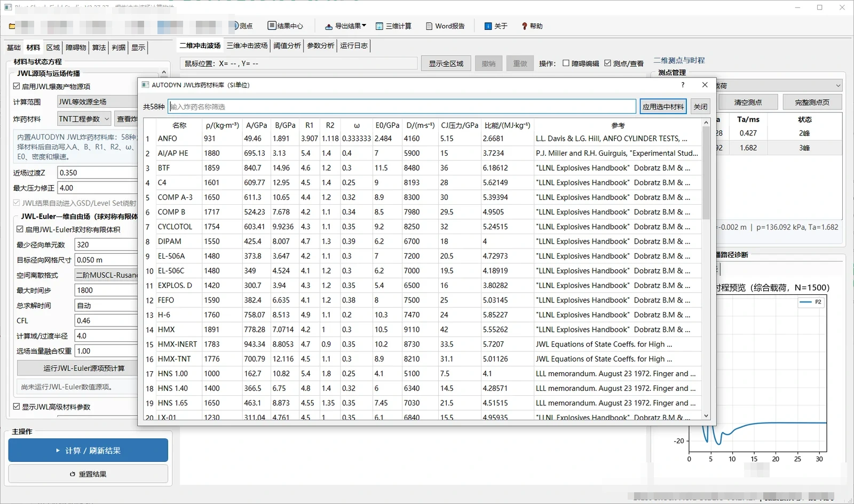Image resolution: width=854 pixels, height=504 pixels.
Task: Toggle 显示JWL高级材料参数 checkbox
Action: pos(17,406)
